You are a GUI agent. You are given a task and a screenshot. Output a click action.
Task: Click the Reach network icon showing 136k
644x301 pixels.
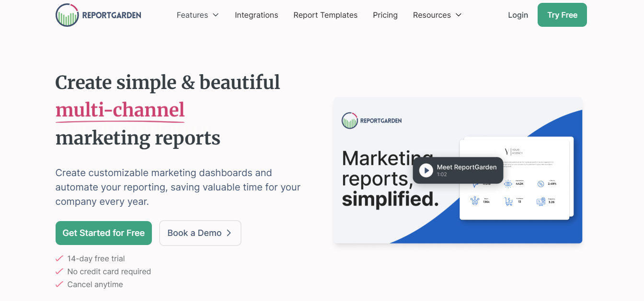(475, 201)
